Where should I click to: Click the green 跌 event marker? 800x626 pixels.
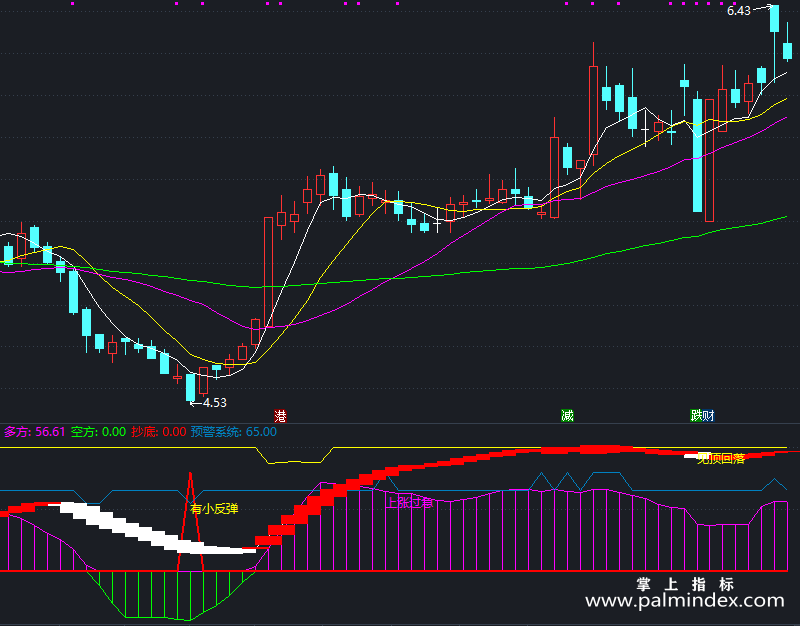coord(696,416)
